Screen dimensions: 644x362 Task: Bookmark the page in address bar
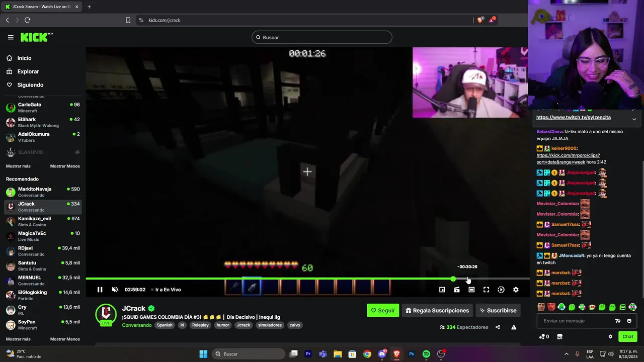tap(128, 20)
